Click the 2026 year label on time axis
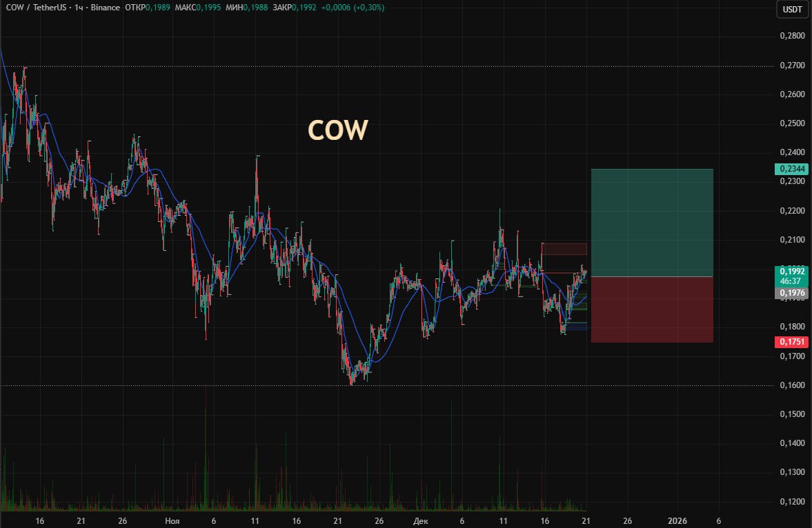Image resolution: width=812 pixels, height=528 pixels. click(677, 520)
